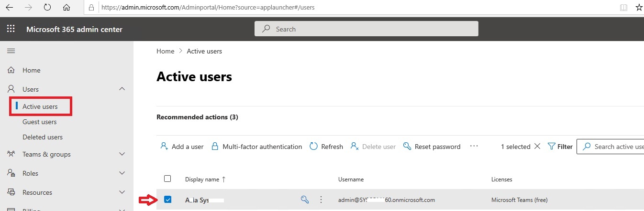Open Multi-factor authentication
The width and height of the screenshot is (644, 211).
(257, 147)
